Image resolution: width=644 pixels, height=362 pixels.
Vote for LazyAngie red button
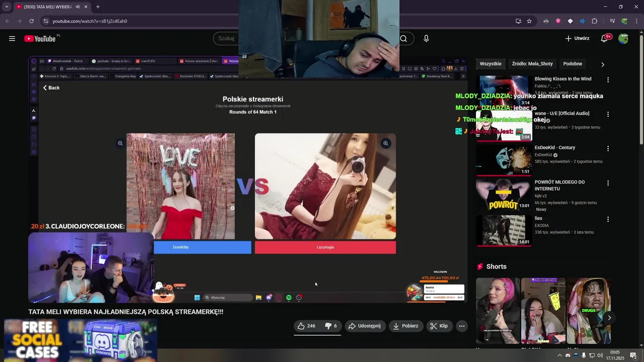[325, 247]
